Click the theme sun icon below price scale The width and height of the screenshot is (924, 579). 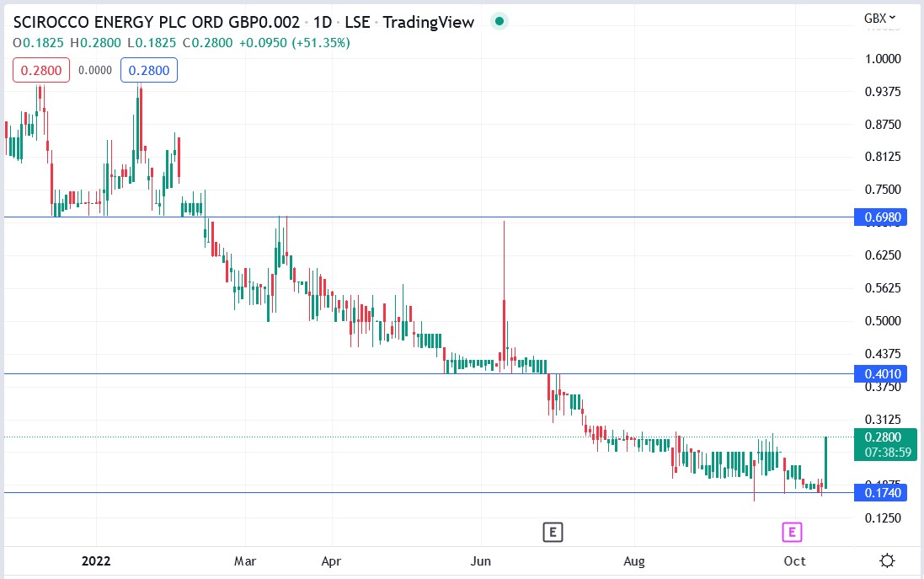887,560
